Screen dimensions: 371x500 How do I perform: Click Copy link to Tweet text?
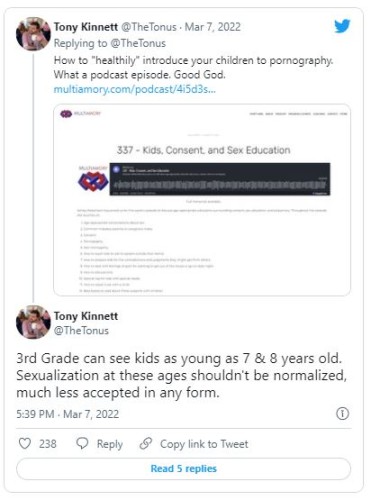click(204, 444)
